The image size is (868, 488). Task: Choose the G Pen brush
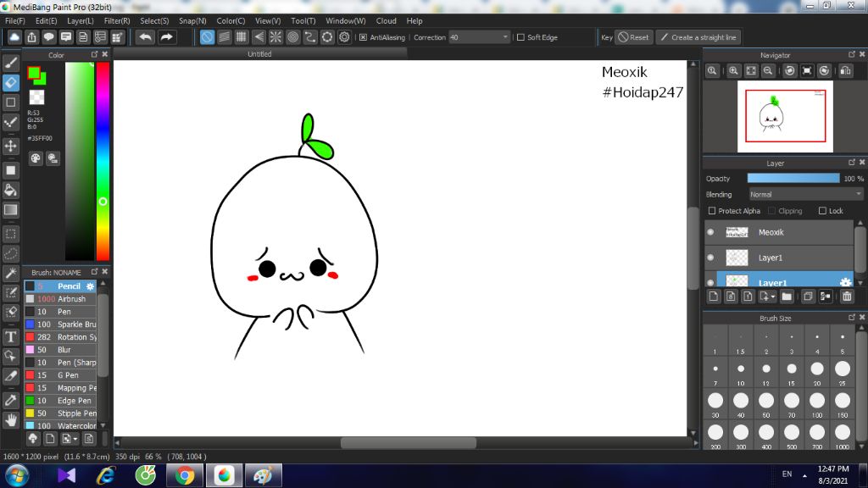[x=61, y=375]
